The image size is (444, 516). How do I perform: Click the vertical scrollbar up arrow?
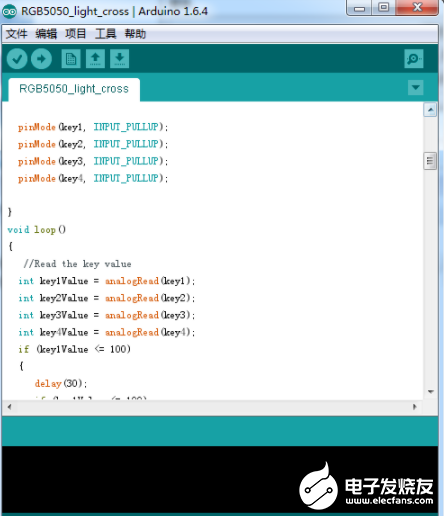pyautogui.click(x=430, y=110)
